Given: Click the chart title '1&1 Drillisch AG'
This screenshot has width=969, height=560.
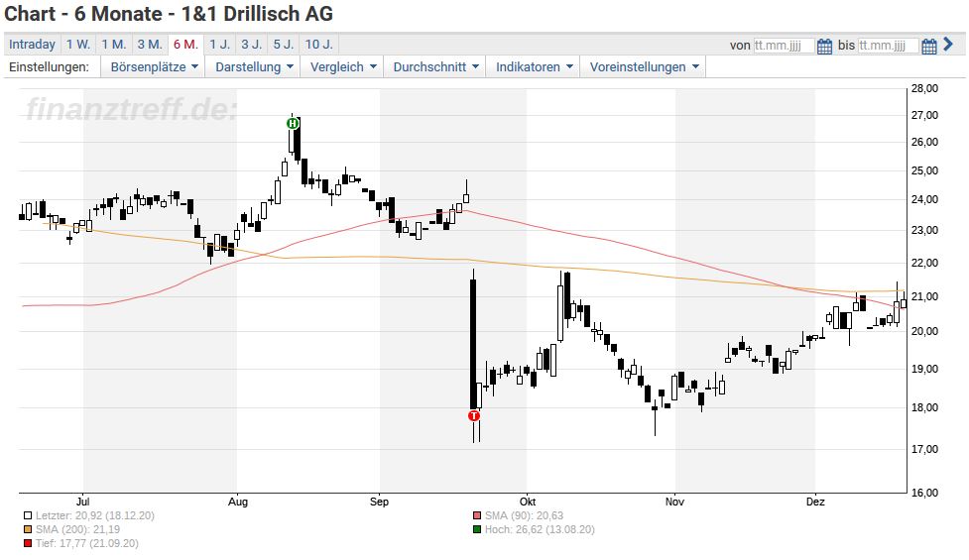Looking at the screenshot, I should [257, 14].
